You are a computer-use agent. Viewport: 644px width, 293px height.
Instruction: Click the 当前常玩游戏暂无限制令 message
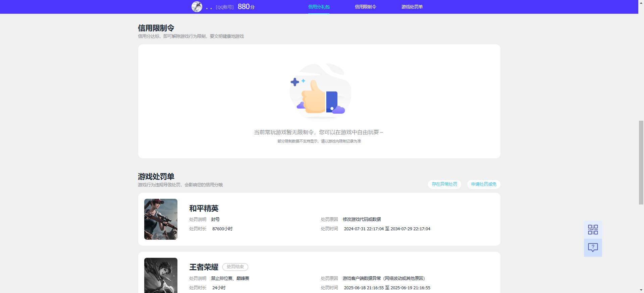click(319, 132)
